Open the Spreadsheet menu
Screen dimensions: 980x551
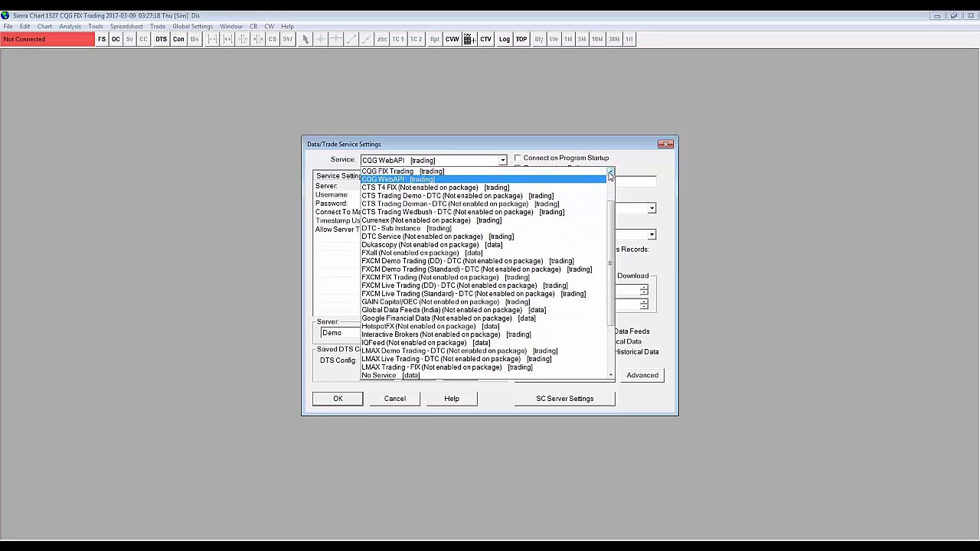[126, 27]
